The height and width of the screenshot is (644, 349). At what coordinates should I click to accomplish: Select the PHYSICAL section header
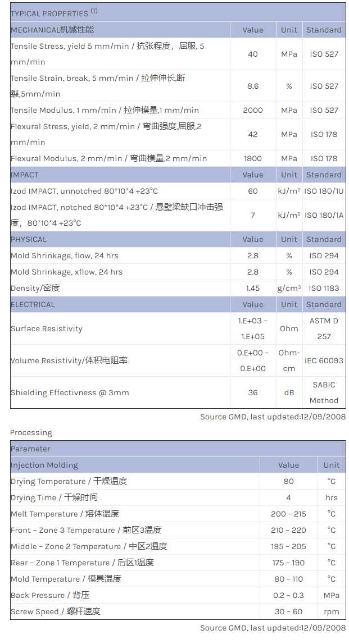tap(29, 239)
